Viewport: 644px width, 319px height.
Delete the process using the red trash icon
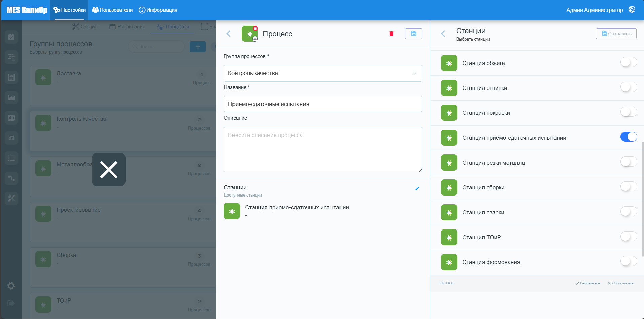click(x=391, y=34)
